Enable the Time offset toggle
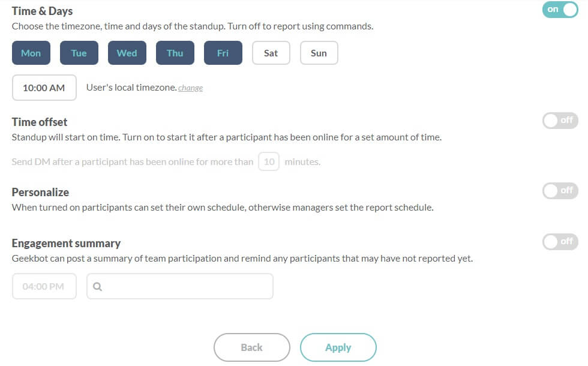Viewport: 588px width, 366px height. [560, 121]
